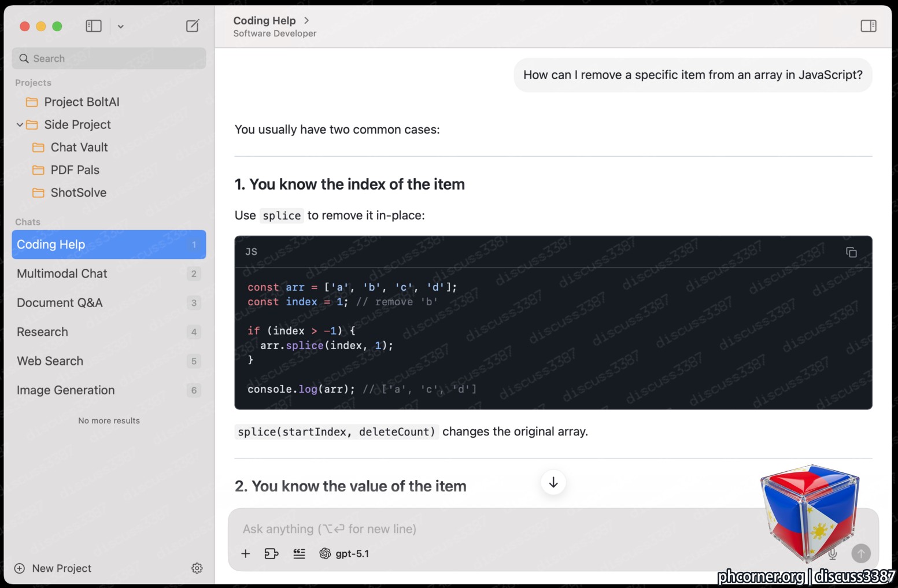
Task: Click the code line arr.splice(index, 1);
Action: (326, 345)
